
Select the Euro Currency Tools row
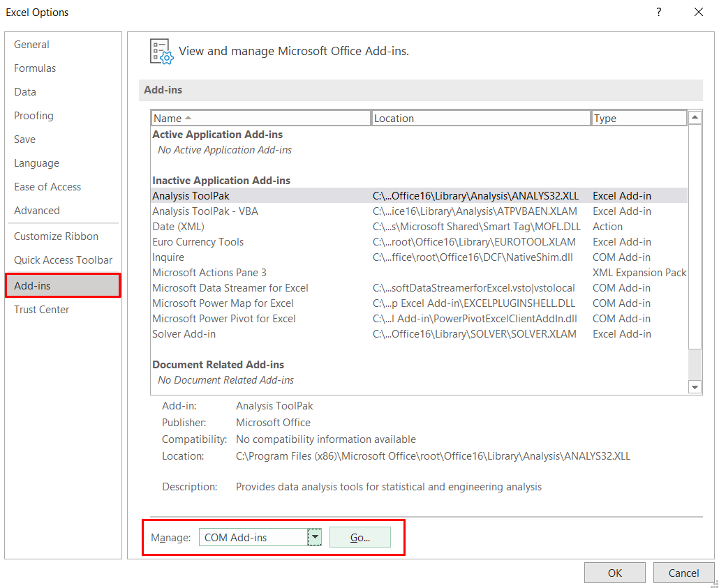(419, 242)
